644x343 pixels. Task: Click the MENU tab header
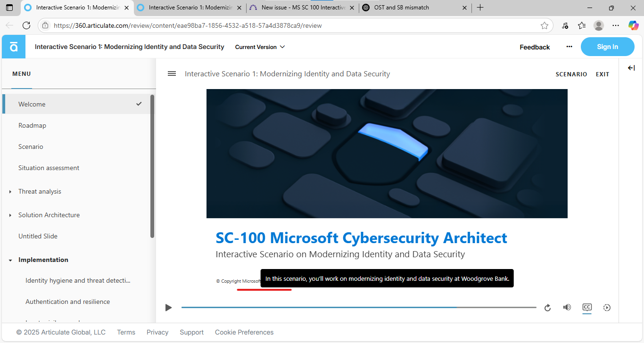(x=22, y=74)
